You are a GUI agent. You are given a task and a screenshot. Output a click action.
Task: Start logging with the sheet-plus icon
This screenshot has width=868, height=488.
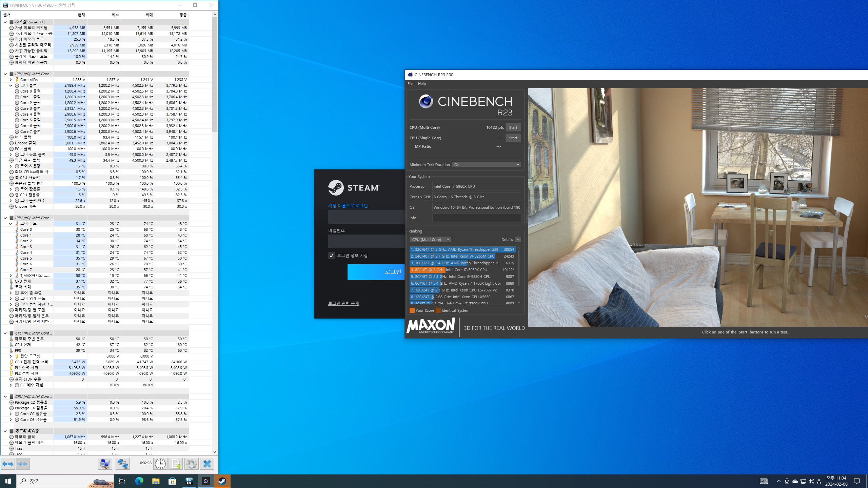[176, 464]
